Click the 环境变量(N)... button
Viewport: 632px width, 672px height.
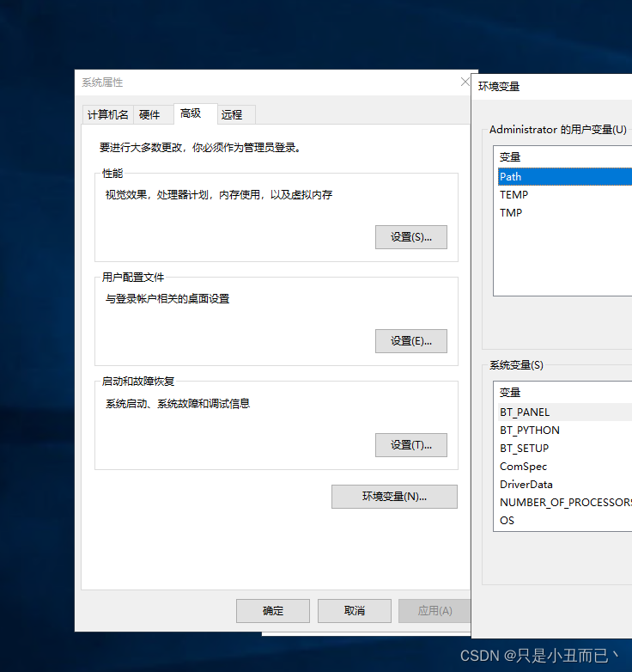point(394,497)
